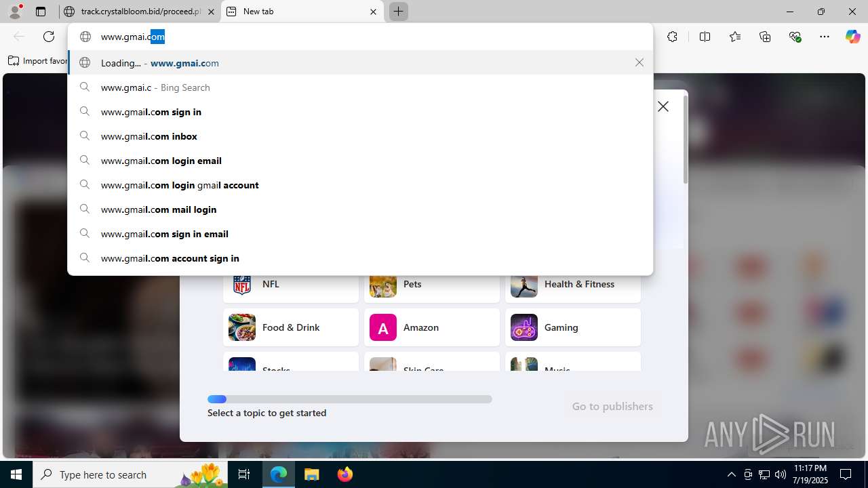
Task: Open volume control tray icon
Action: pos(781,474)
